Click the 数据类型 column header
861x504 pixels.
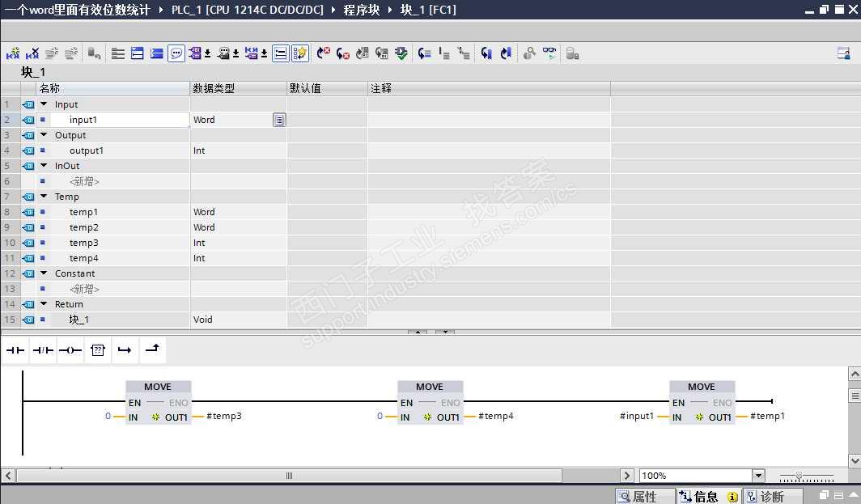click(238, 88)
